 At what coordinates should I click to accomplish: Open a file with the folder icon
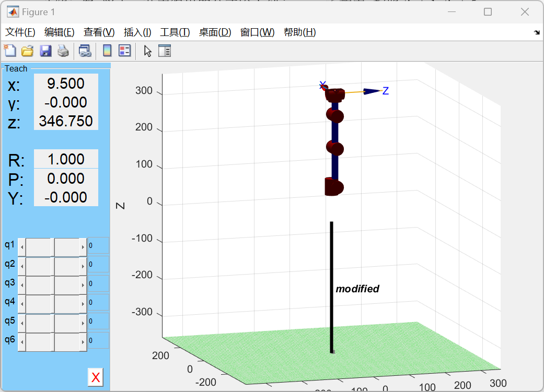click(x=27, y=51)
